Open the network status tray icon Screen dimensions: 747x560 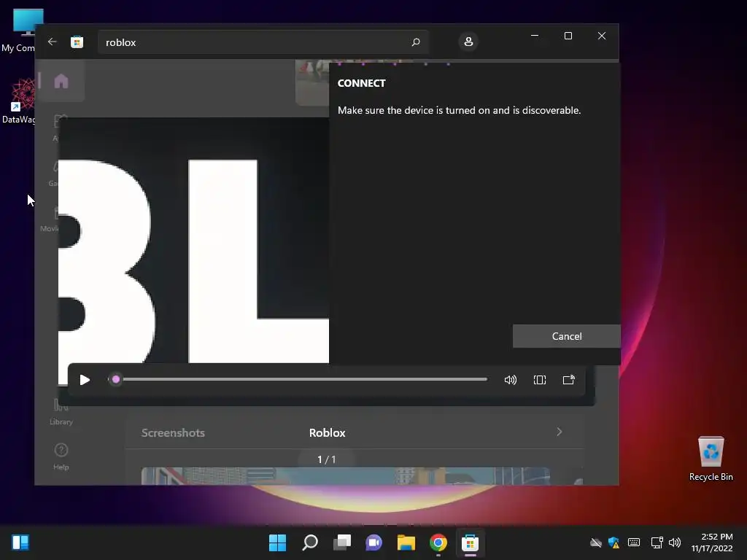coord(657,542)
